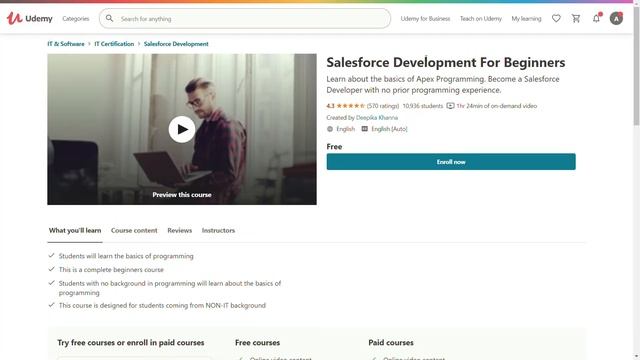Image resolution: width=640 pixels, height=360 pixels.
Task: Open the user profile avatar
Action: click(x=616, y=18)
